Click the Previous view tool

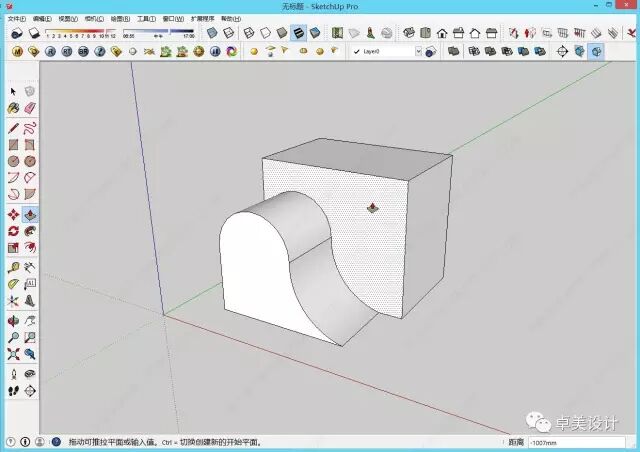coord(30,354)
